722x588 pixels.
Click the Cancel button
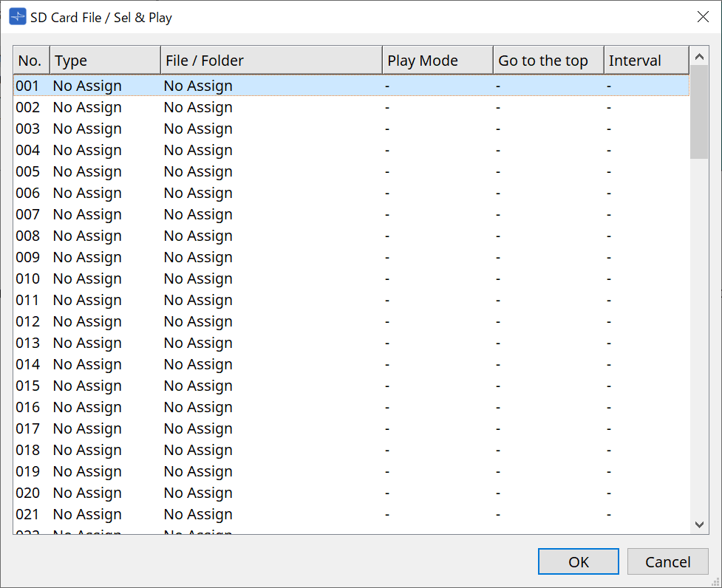coord(667,561)
